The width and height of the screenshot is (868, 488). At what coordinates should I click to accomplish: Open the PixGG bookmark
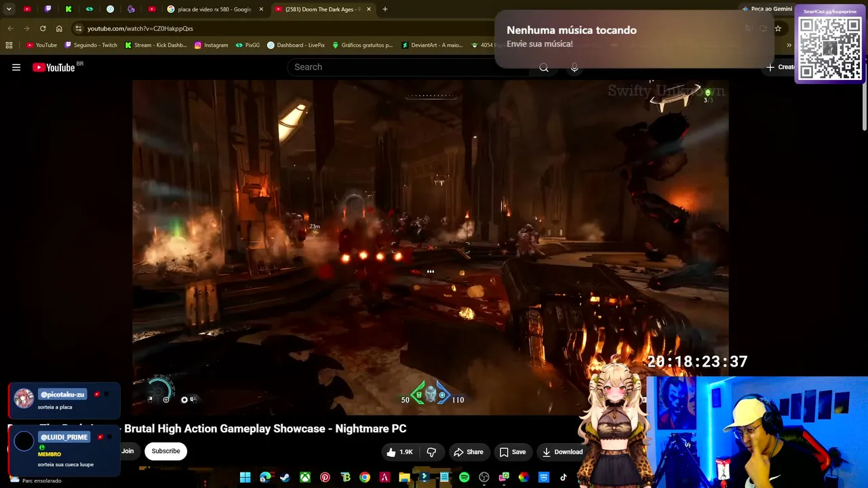pos(248,45)
